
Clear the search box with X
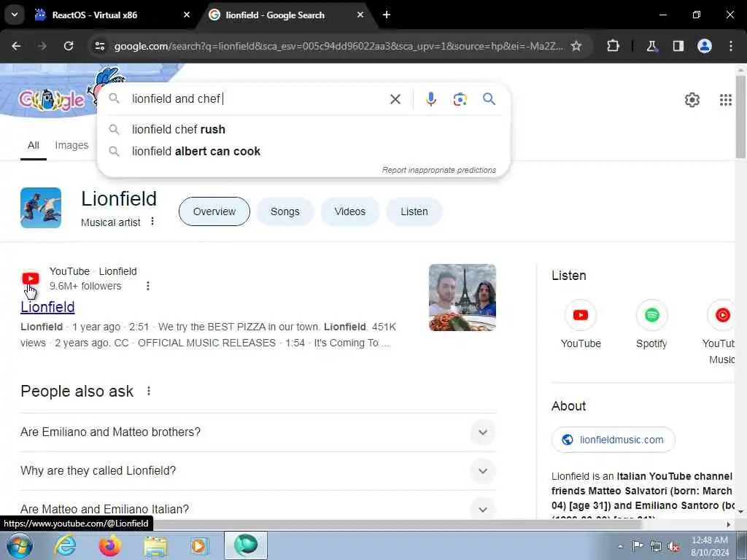(x=395, y=99)
